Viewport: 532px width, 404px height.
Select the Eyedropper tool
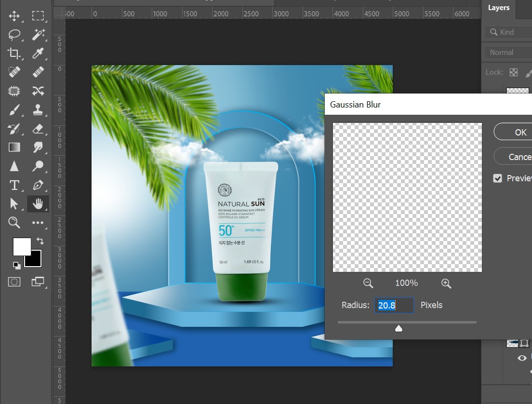pyautogui.click(x=38, y=54)
